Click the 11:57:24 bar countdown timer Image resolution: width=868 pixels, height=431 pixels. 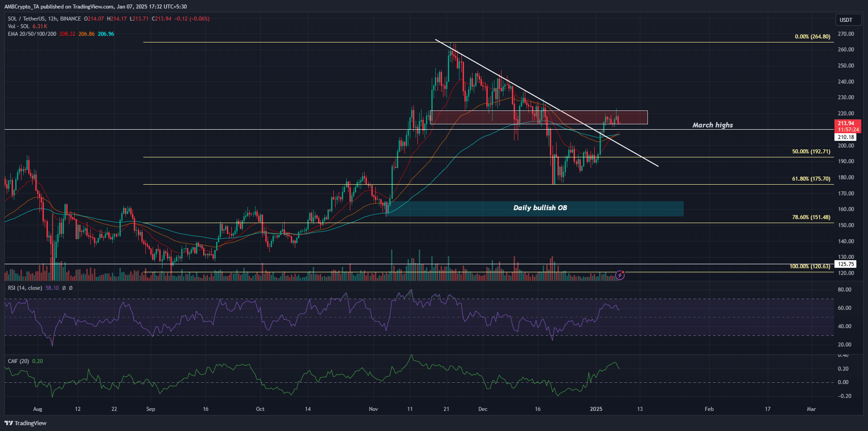click(x=848, y=130)
